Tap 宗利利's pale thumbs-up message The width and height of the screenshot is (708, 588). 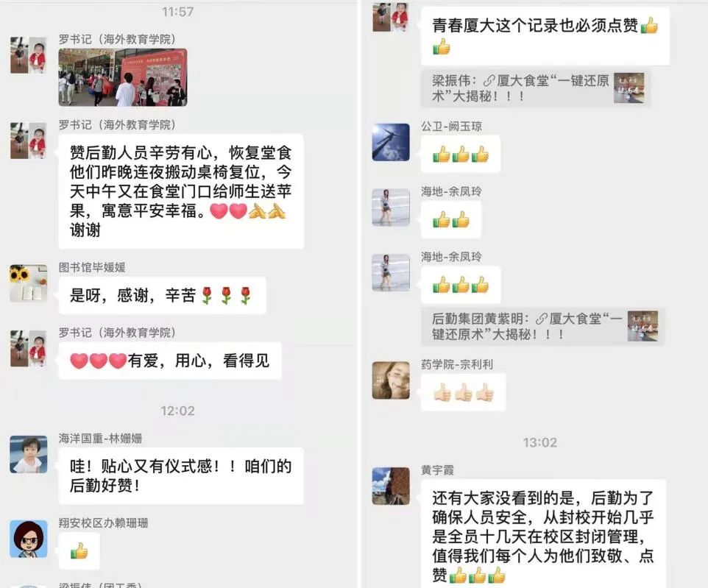[463, 392]
